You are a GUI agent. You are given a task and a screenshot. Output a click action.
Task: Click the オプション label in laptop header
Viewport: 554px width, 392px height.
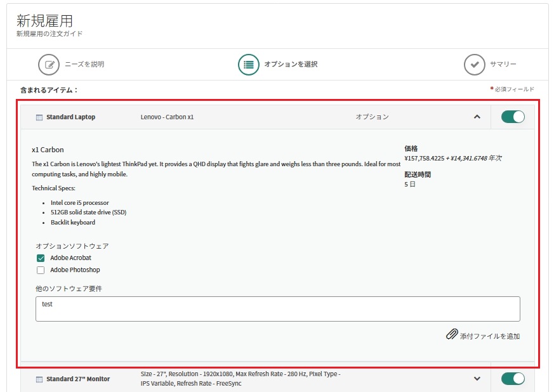tap(372, 117)
